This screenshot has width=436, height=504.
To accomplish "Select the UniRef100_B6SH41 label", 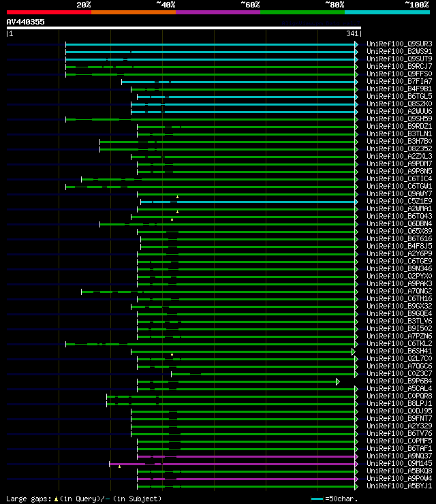I will 399,351.
